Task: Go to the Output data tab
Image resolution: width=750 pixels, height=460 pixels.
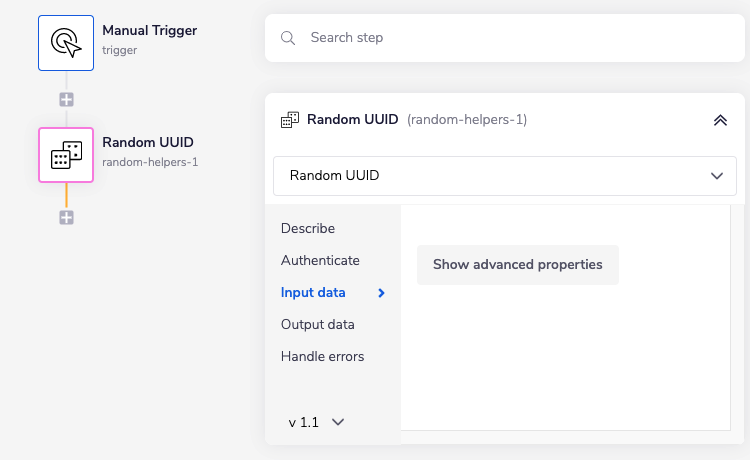Action: pos(318,325)
